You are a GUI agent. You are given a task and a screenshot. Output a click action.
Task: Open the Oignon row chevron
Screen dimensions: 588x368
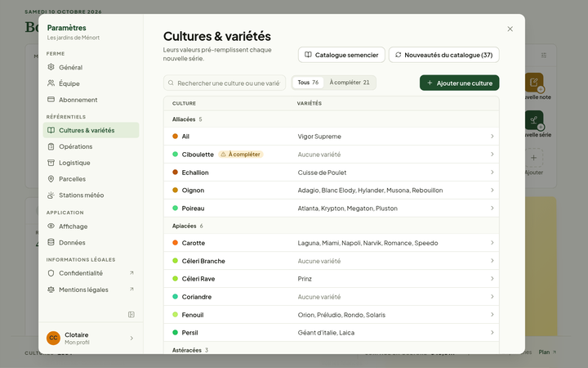point(492,190)
